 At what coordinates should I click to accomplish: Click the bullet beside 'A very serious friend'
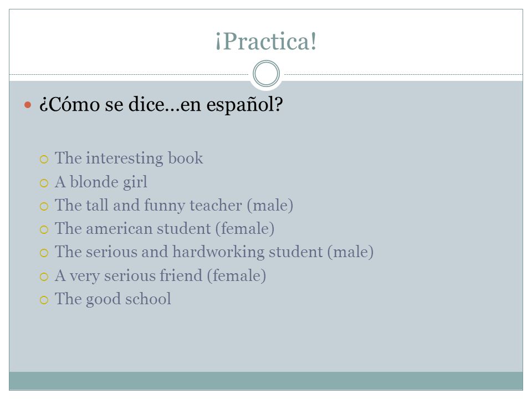coord(44,277)
